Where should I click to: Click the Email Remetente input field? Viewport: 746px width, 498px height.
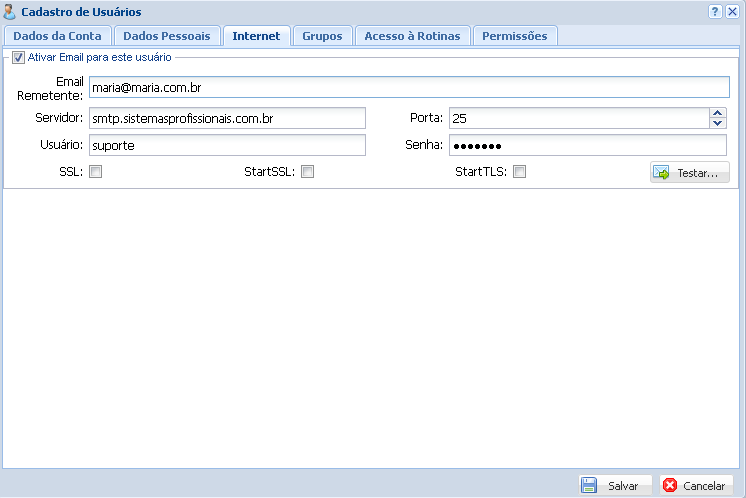(x=408, y=88)
